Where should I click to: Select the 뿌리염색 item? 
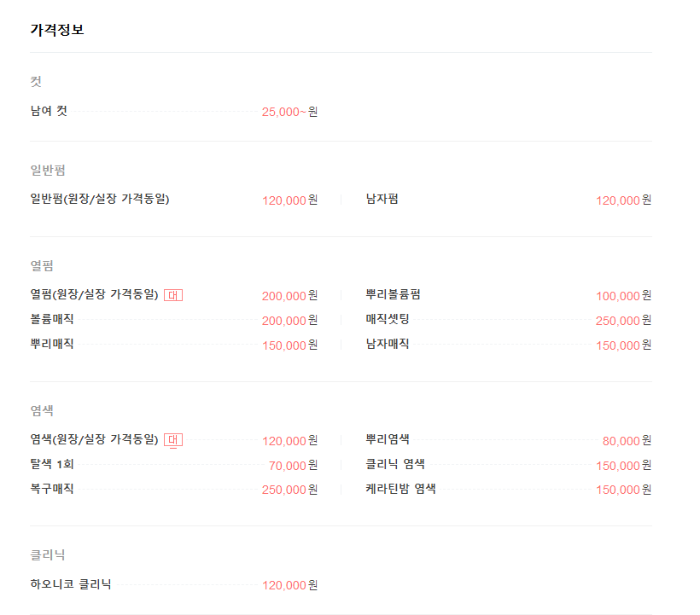388,439
